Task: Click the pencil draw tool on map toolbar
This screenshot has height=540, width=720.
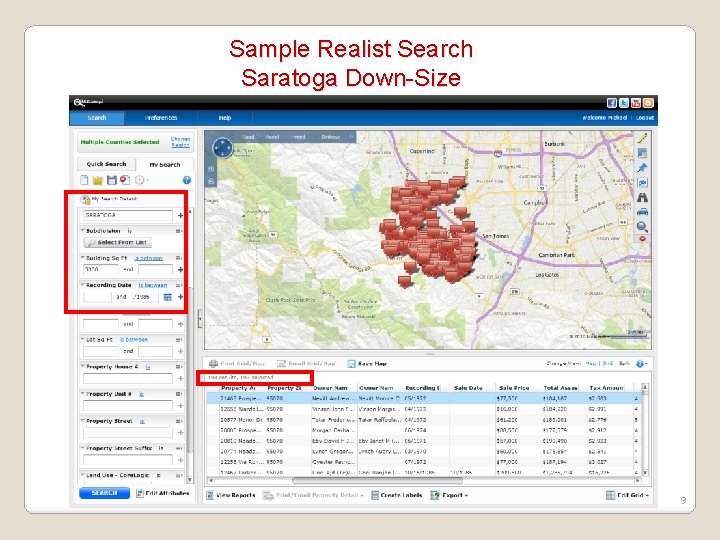Action: [642, 138]
